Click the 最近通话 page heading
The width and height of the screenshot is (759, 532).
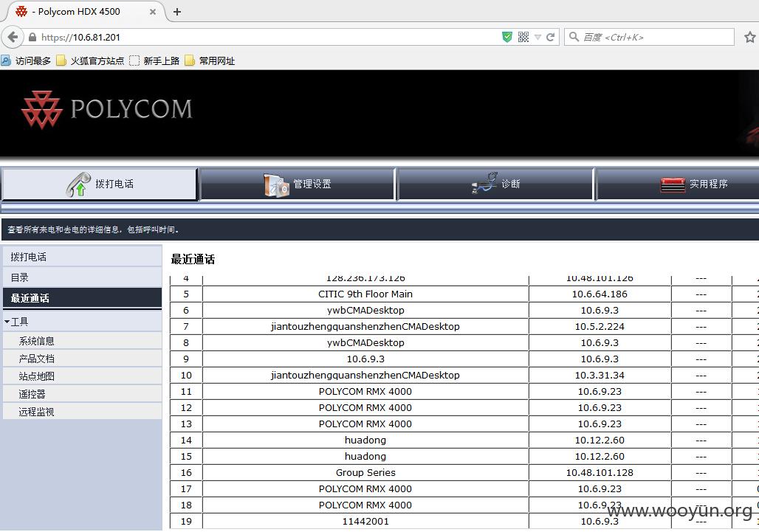[x=193, y=259]
